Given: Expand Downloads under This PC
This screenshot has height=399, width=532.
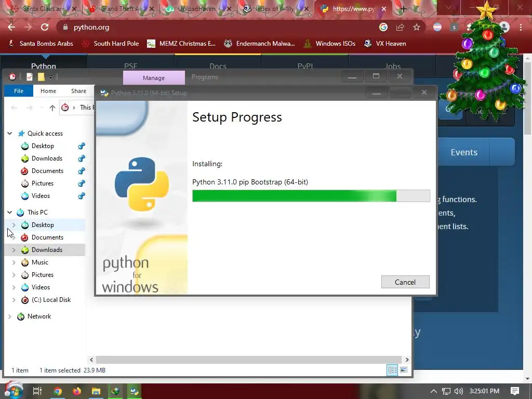Looking at the screenshot, I should [14, 250].
